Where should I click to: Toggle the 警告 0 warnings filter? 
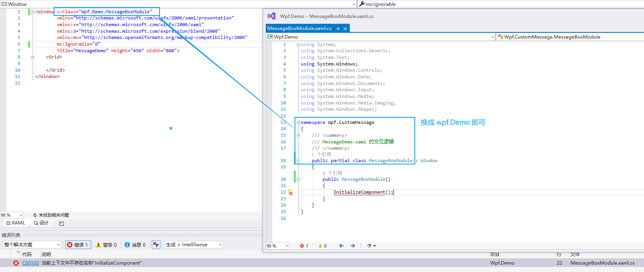tap(107, 245)
